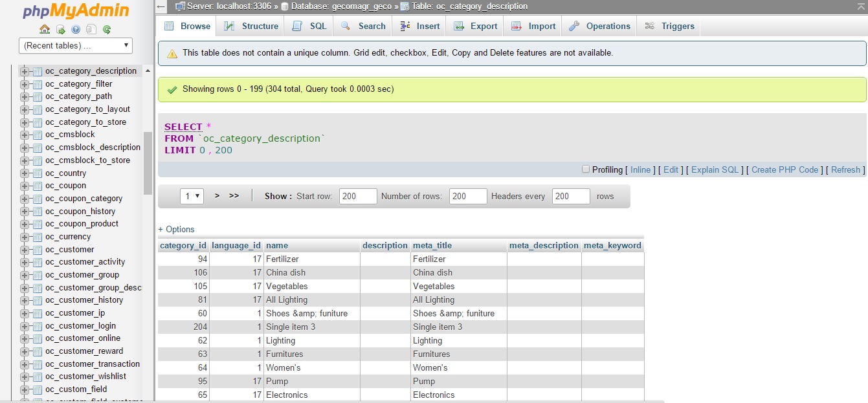Click the Structure tab icon
868x403 pixels.
(x=229, y=26)
